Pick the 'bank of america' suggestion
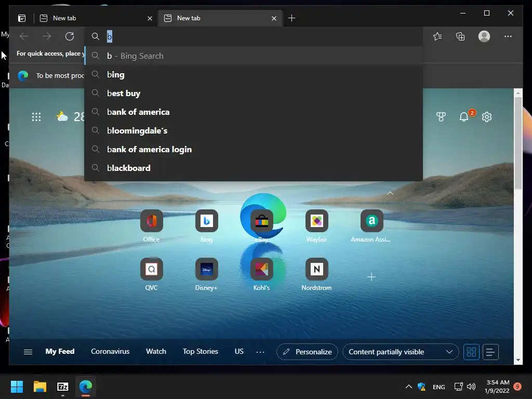The image size is (532, 399). tap(254, 112)
